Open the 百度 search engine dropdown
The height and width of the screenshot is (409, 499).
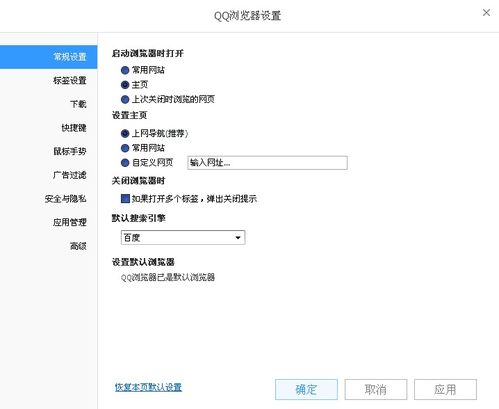tap(183, 238)
